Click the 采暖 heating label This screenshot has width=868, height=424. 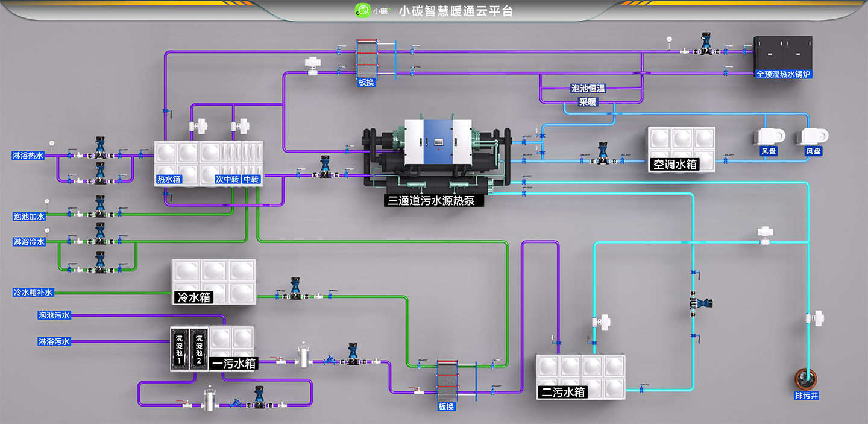[588, 102]
